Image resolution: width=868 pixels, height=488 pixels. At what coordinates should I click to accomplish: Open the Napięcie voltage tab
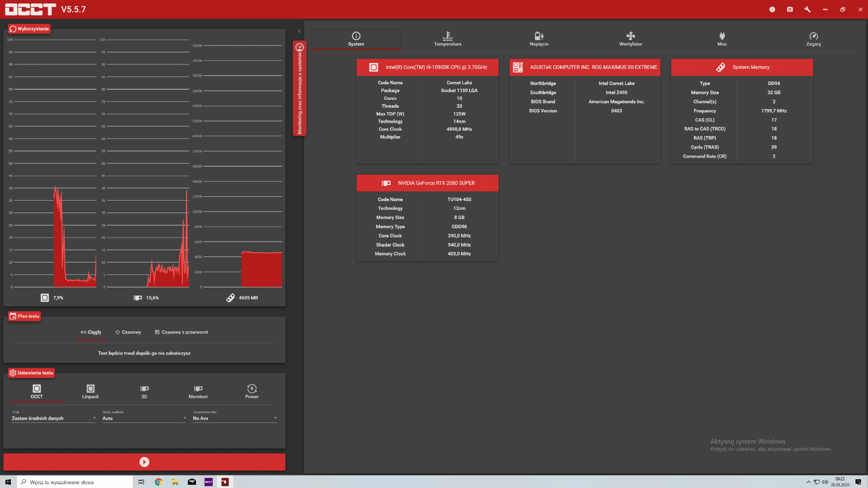pyautogui.click(x=539, y=39)
